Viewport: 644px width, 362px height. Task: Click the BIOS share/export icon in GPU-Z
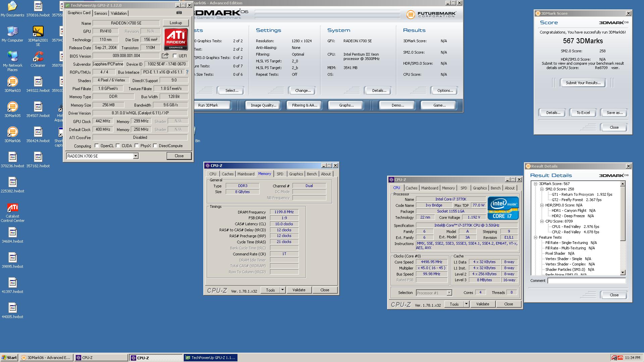pyautogui.click(x=165, y=55)
